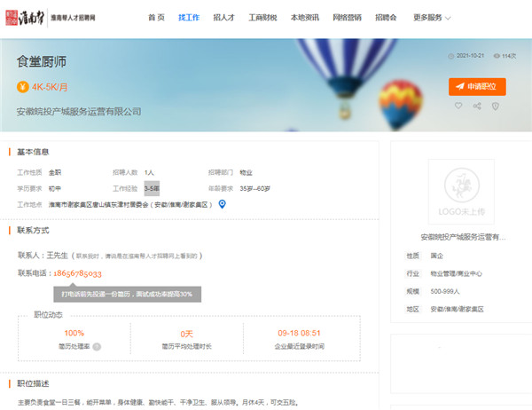Viewport: 532px width, 410px height.
Task: Open the 找工作 navigation tab
Action: pyautogui.click(x=189, y=18)
